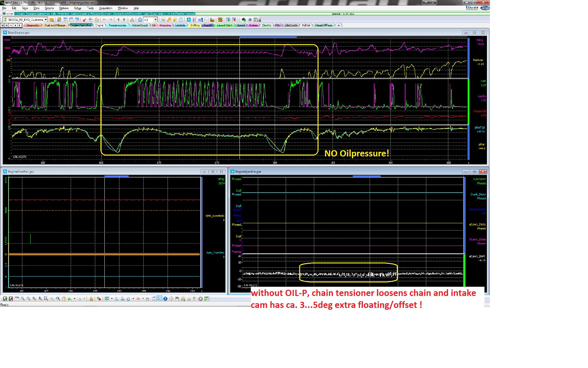Expand the green undo arrow dropdown
Image resolution: width=588 pixels, height=368 pixels.
point(74,299)
